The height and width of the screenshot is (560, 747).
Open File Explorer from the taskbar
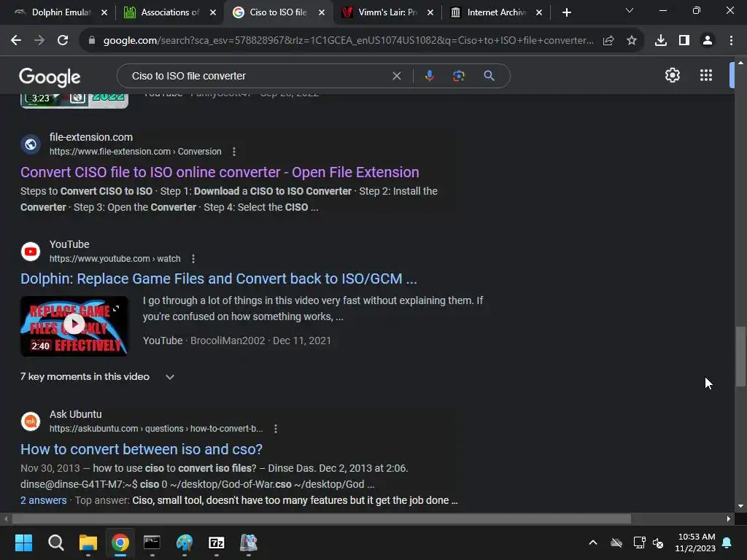click(x=88, y=542)
